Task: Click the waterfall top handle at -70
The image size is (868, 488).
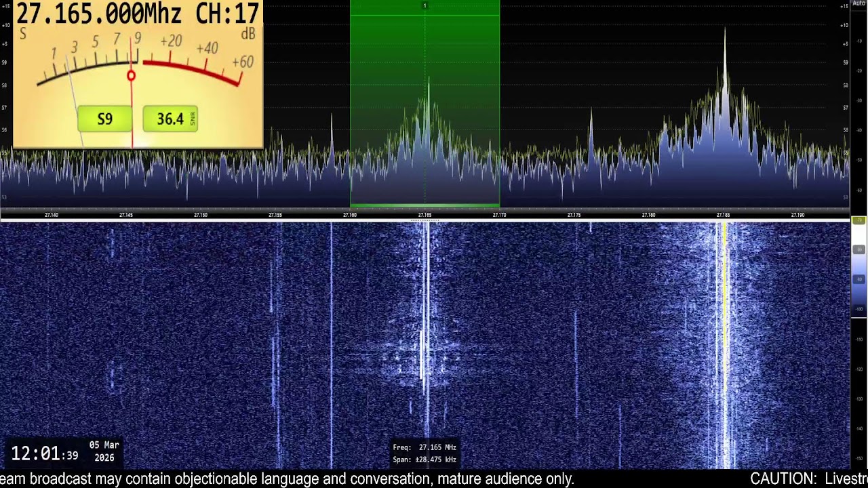Action: coord(859,221)
